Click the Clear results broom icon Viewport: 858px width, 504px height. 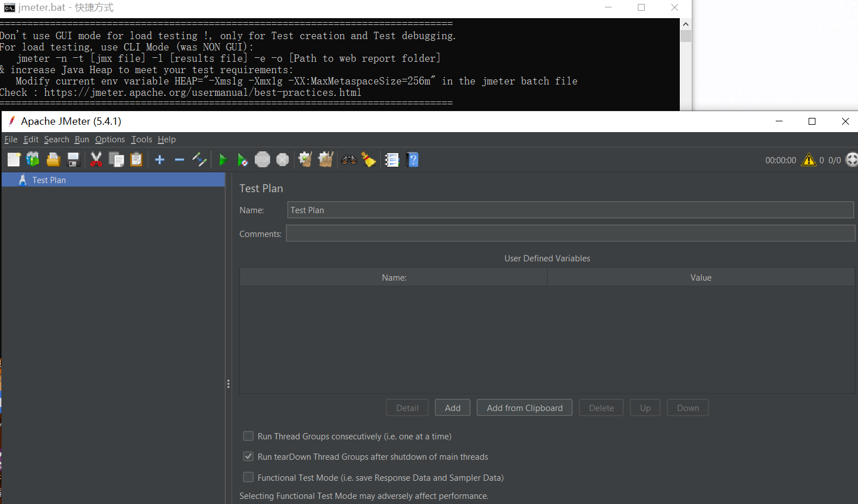point(305,160)
